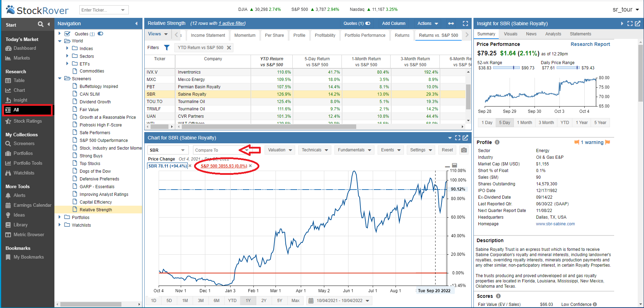Open the Analysts tab in Insight
The width and height of the screenshot is (644, 308).
pos(553,34)
